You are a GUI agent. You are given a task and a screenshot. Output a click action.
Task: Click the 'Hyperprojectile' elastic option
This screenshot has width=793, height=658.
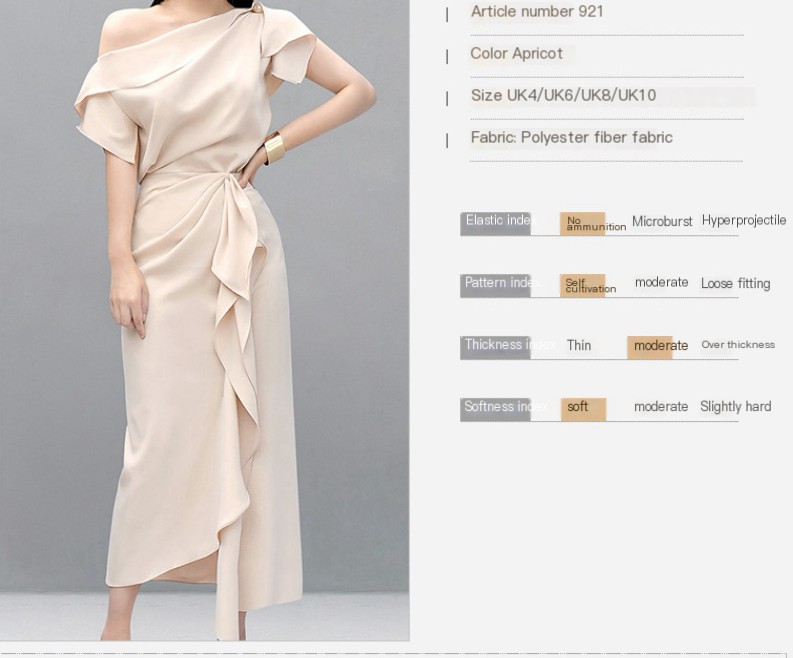(743, 221)
